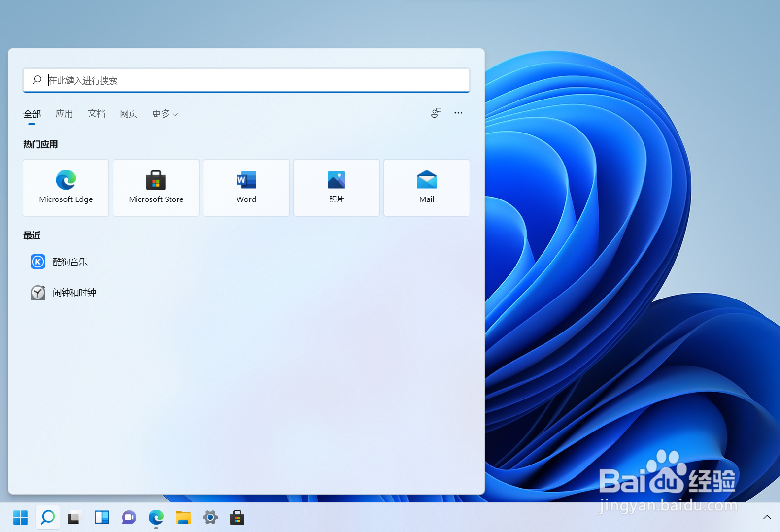Open the three-dot options menu
Viewport: 780px width, 532px height.
pyautogui.click(x=458, y=113)
